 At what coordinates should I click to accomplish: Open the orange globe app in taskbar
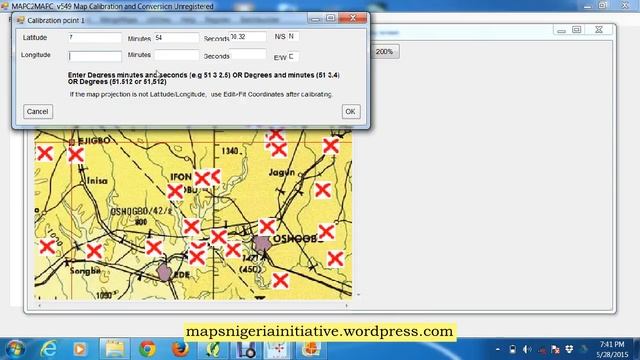[311, 349]
